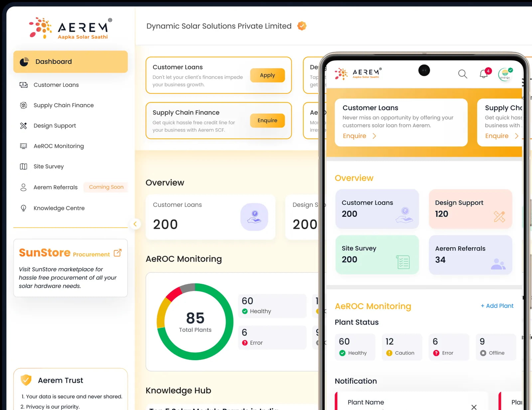Collapse the sidebar using the chevron arrow
532x410 pixels.
click(135, 224)
